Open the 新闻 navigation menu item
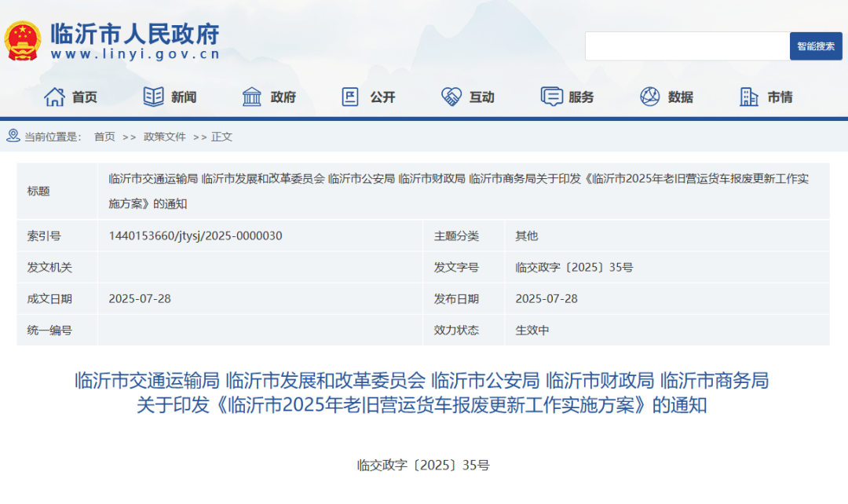Screen dimensions: 848x504 coord(184,97)
